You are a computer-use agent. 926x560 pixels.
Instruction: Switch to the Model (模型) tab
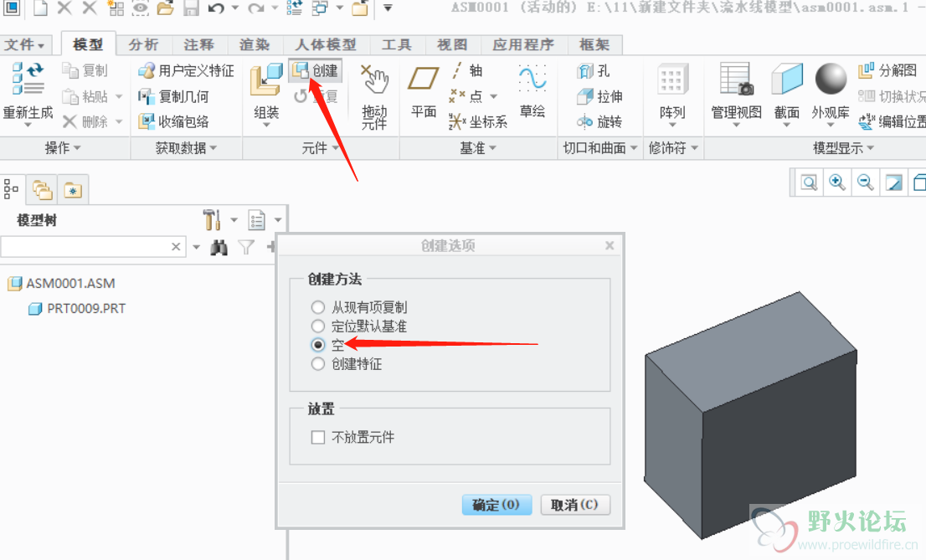[x=88, y=44]
